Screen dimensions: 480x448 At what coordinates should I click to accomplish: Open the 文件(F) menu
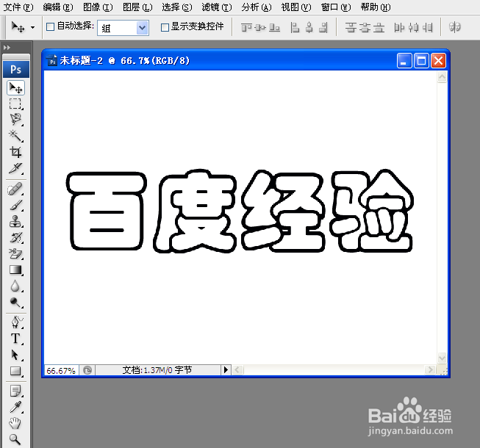pos(18,7)
